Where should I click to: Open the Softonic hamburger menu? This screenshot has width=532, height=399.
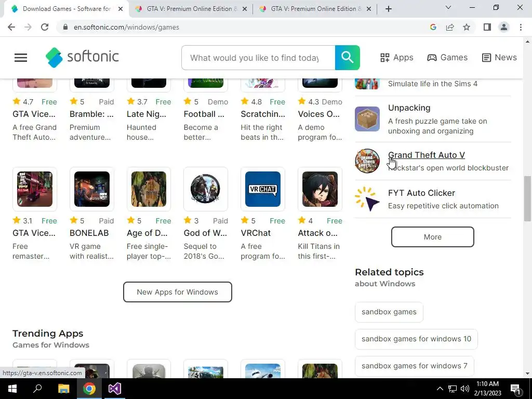pos(21,58)
